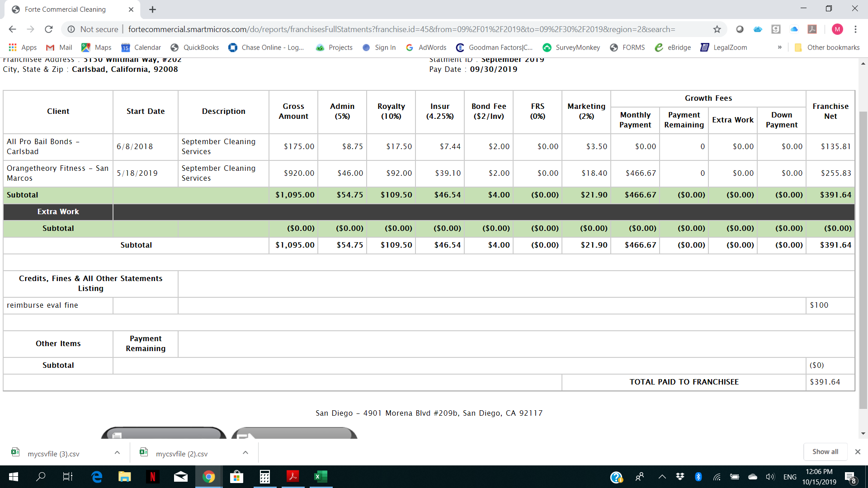Open the FORMS bookmark
This screenshot has height=488, width=868.
pyautogui.click(x=627, y=47)
